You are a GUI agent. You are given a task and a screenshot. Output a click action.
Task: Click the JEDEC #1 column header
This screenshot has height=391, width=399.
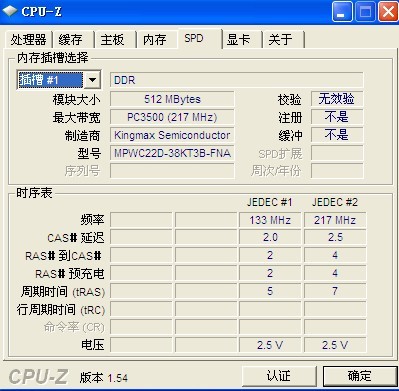click(270, 202)
